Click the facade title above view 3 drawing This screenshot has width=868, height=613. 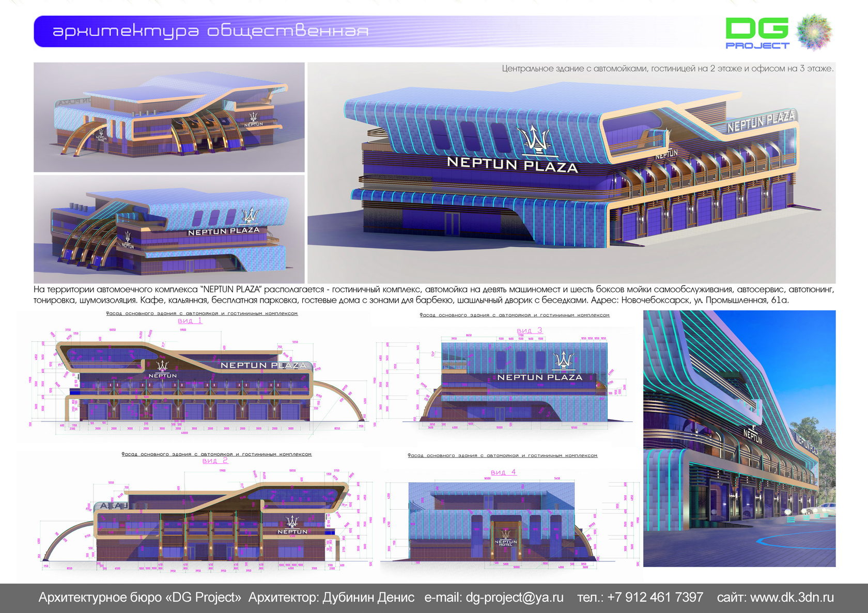click(515, 315)
